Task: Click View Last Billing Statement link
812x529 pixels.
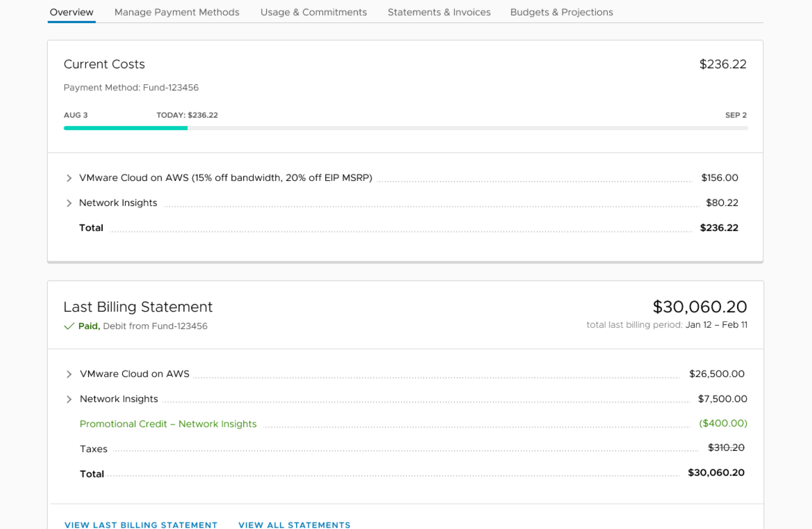Action: 140,525
